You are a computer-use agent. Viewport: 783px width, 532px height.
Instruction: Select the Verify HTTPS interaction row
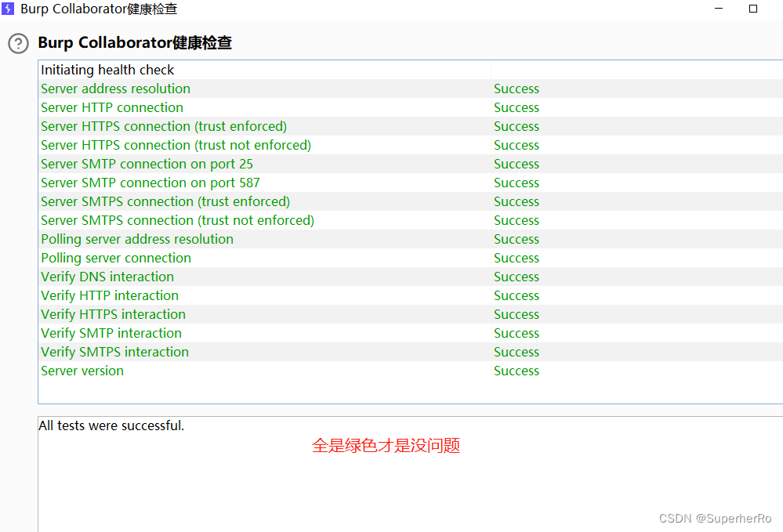pyautogui.click(x=112, y=314)
